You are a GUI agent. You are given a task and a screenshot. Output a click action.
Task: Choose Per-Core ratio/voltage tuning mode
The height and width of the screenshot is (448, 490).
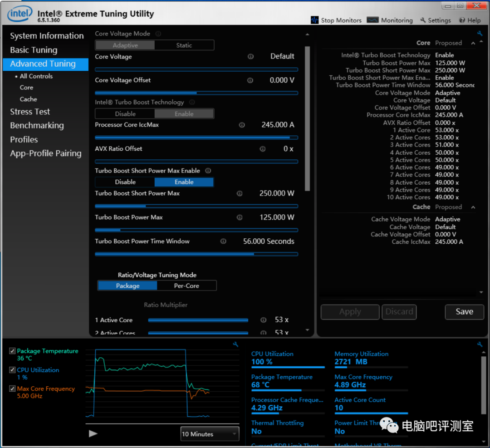point(186,286)
